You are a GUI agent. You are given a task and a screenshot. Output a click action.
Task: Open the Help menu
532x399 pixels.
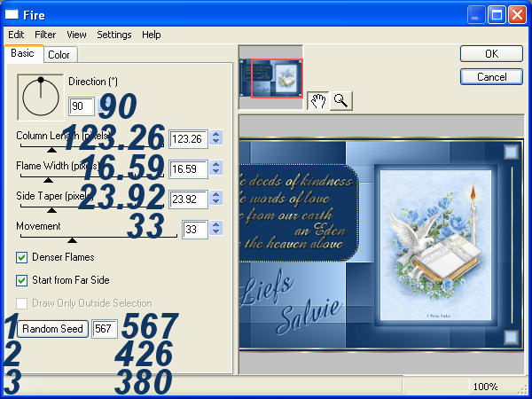click(x=152, y=35)
